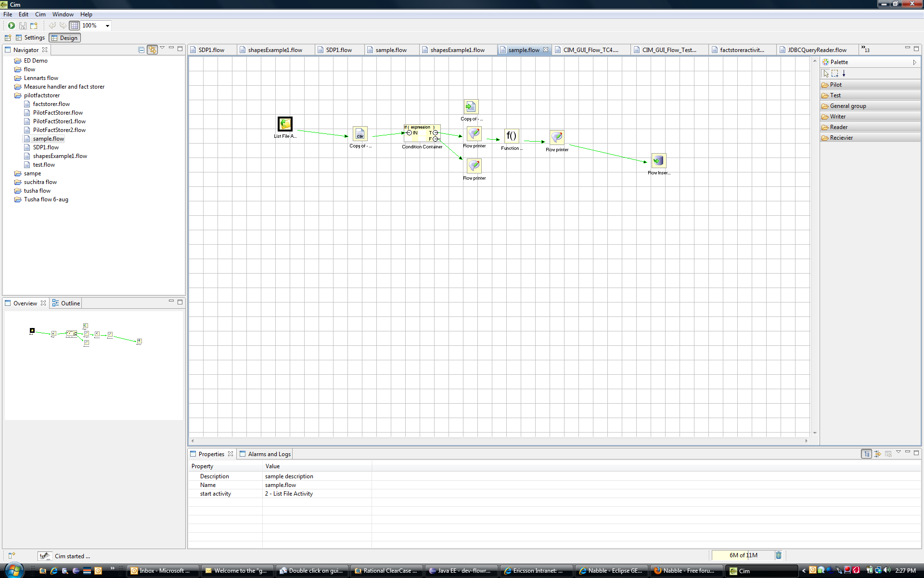Expand the Writer palette drawer

coord(870,117)
